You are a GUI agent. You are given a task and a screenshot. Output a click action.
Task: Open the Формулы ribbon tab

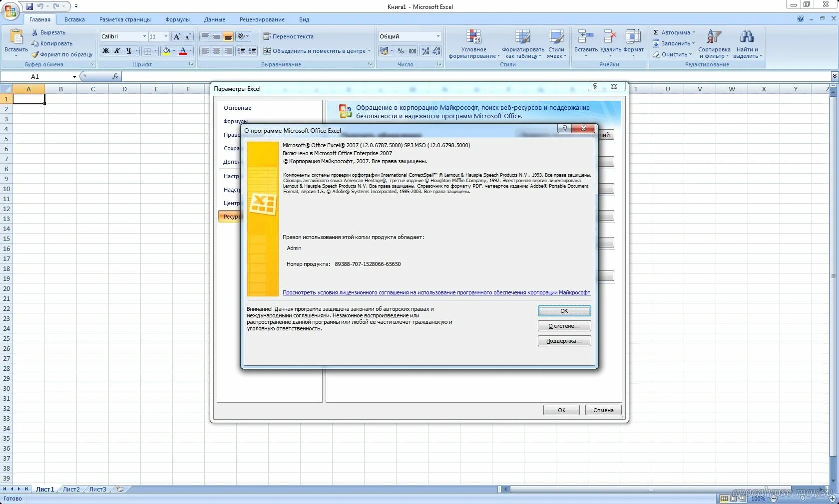177,19
